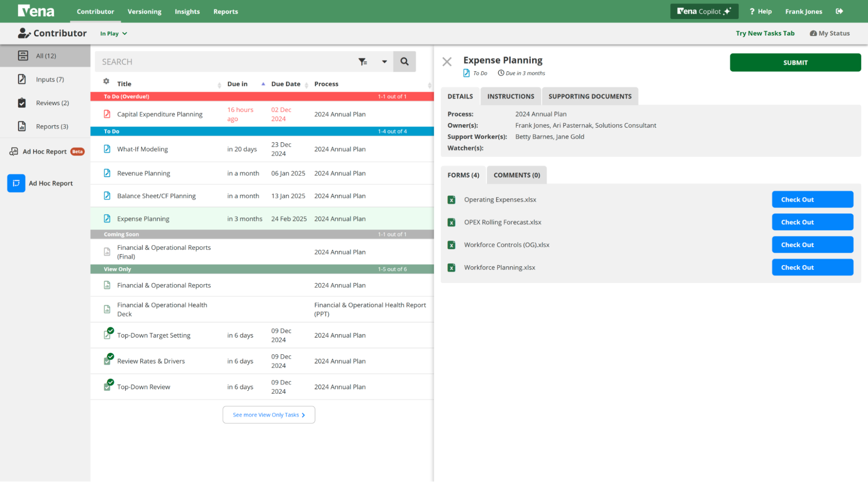Click the Help question mark icon

tap(751, 11)
